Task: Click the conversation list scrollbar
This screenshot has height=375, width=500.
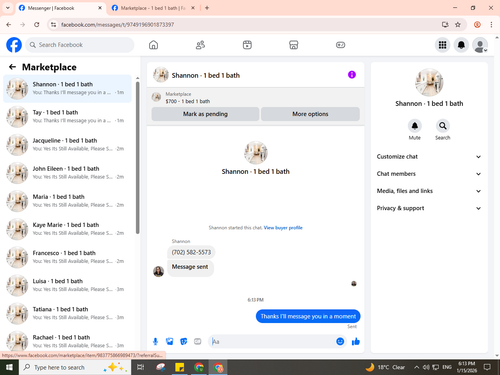Action: click(x=137, y=157)
